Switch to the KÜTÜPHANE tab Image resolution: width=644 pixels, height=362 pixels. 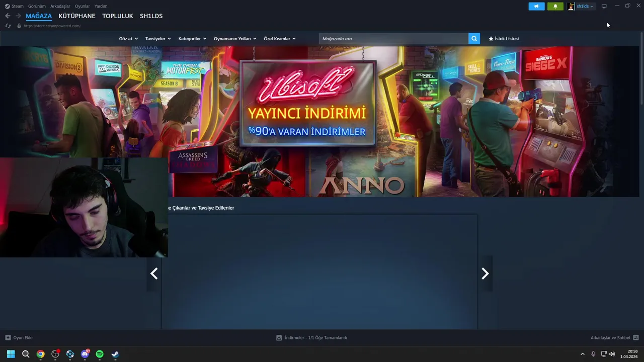click(77, 16)
